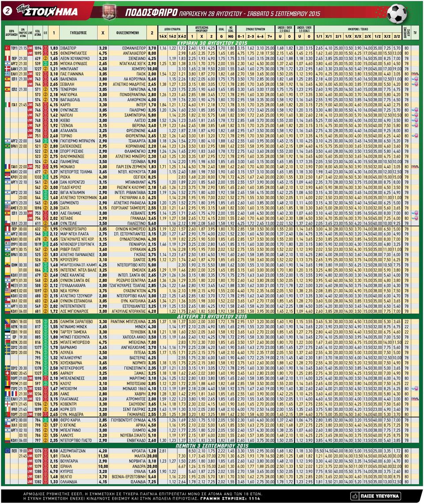Click the ΚΩΔ. ΑΓΩΝΑ column header

[x=38, y=33]
